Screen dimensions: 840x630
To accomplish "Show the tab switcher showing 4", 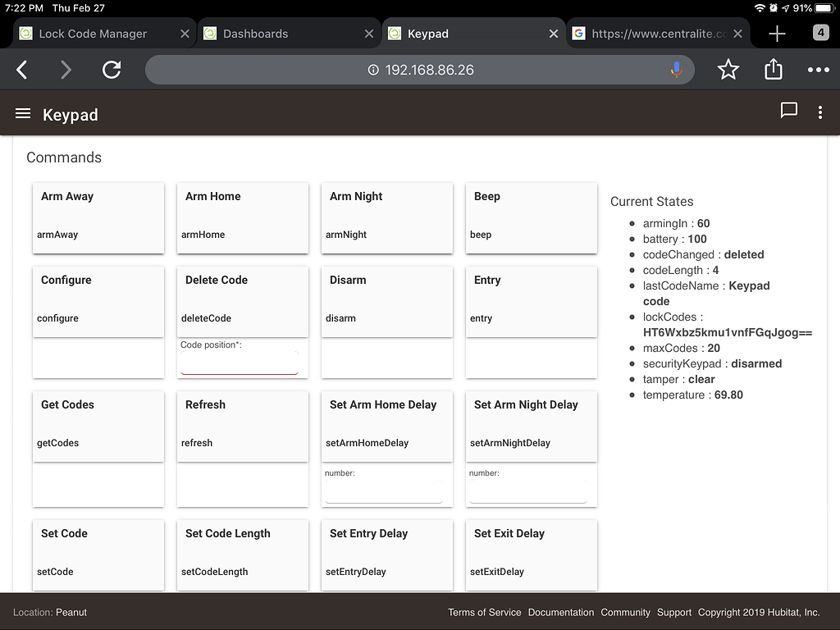I will tap(820, 33).
